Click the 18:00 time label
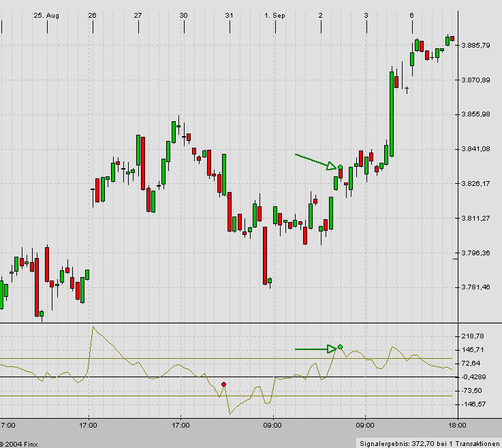502x448 pixels. coord(456,426)
